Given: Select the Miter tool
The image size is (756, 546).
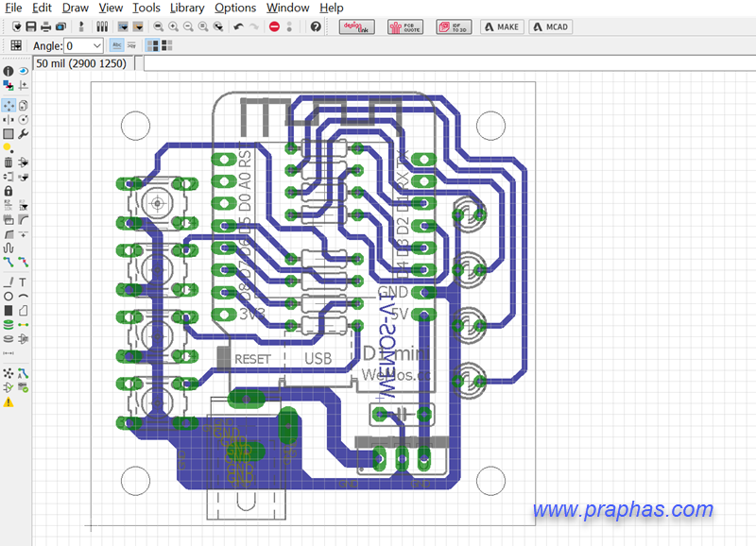Looking at the screenshot, I should (23, 220).
